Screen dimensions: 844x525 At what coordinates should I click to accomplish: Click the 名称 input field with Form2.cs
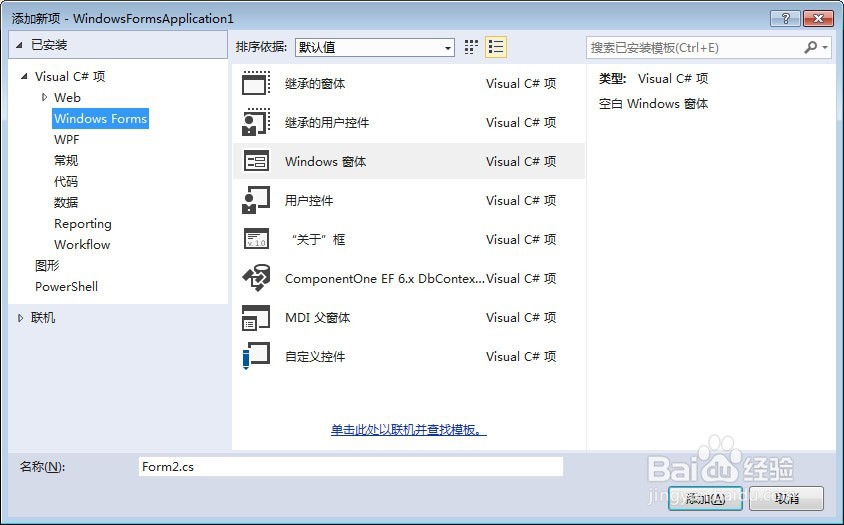point(351,466)
